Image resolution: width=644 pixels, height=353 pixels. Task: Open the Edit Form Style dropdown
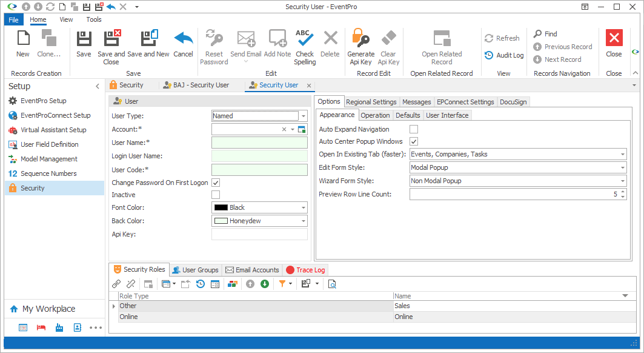point(623,167)
